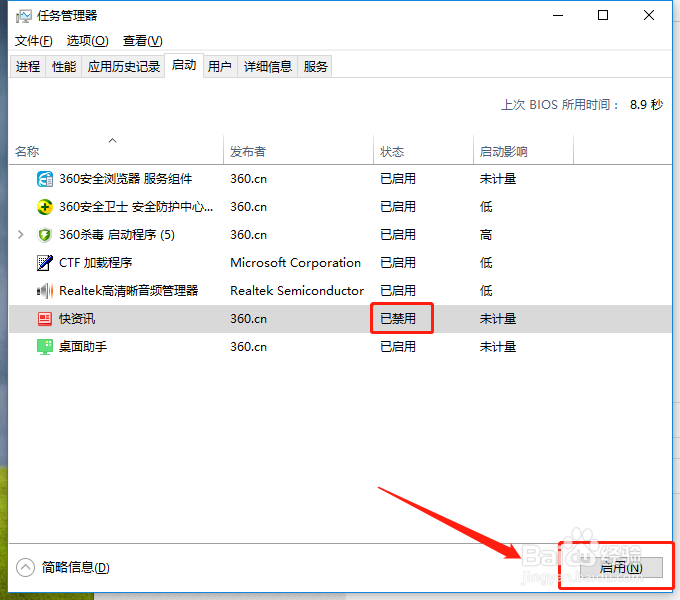Click the CTF 加载程序 pen icon
The height and width of the screenshot is (600, 680).
click(45, 263)
